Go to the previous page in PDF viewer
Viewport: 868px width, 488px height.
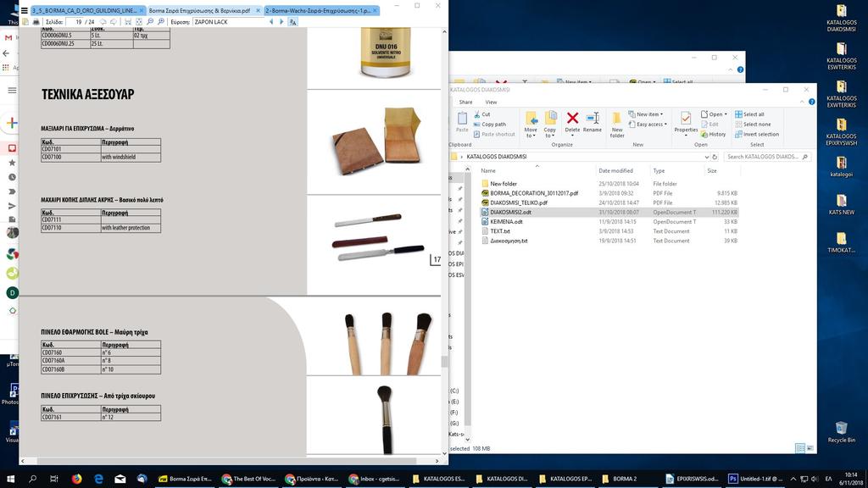tap(103, 22)
